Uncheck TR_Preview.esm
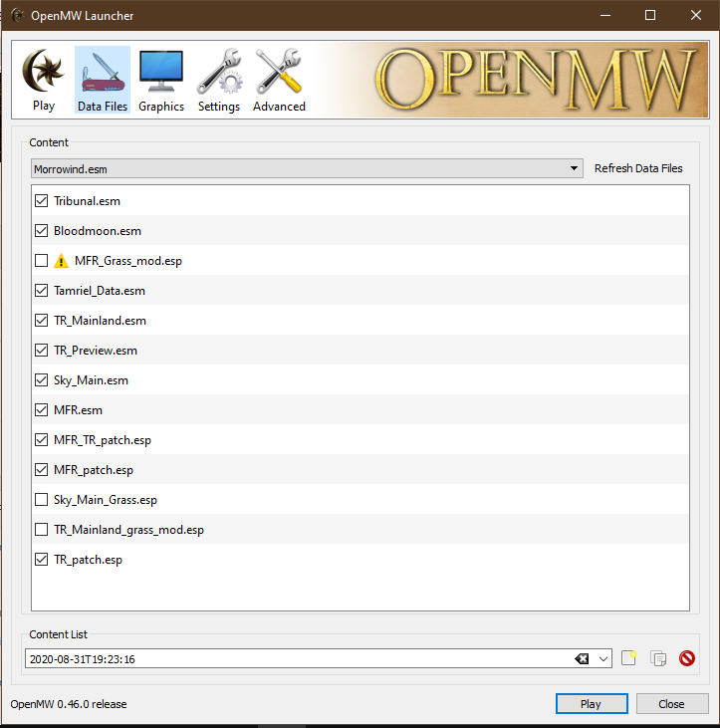720x728 pixels. [41, 351]
